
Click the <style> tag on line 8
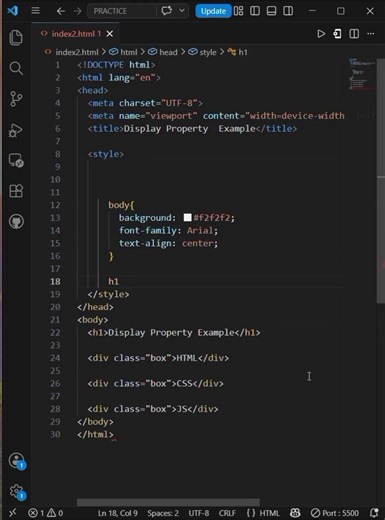click(106, 154)
